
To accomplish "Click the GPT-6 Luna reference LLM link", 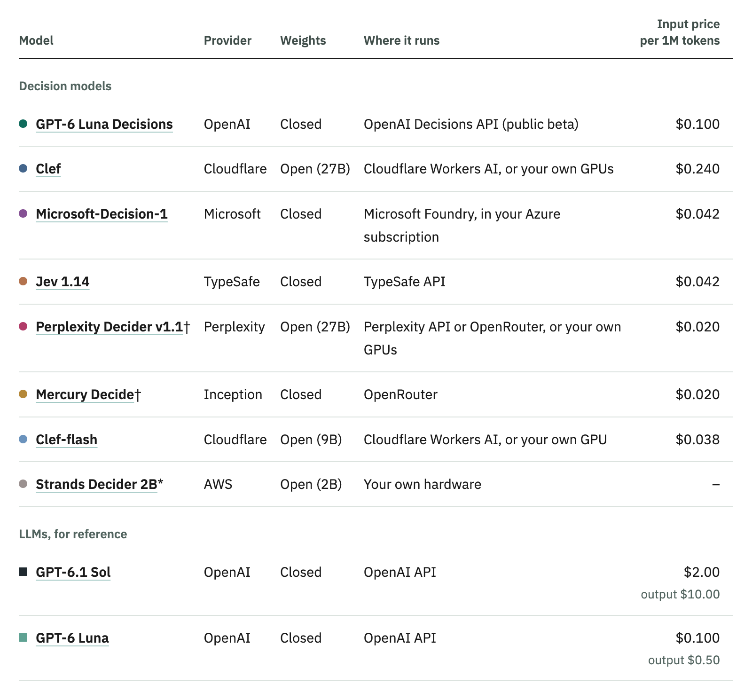I will [x=72, y=638].
